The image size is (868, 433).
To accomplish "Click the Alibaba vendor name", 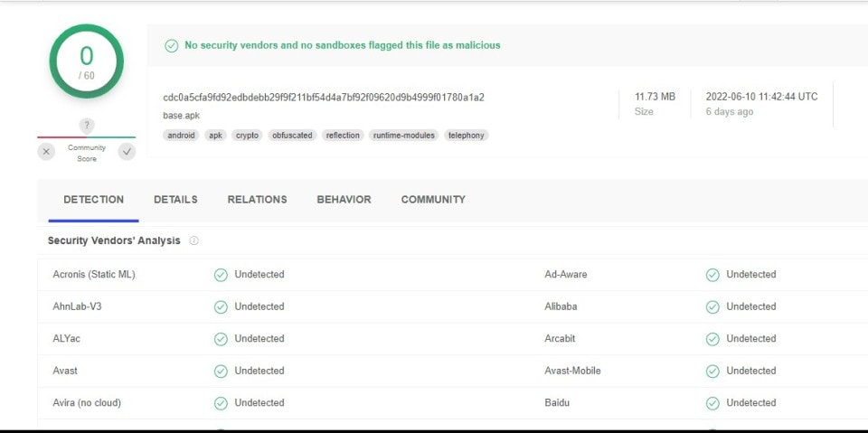I will (x=561, y=306).
